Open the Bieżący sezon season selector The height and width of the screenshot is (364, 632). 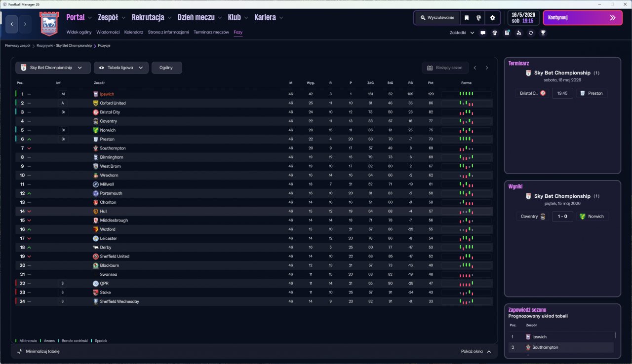click(444, 68)
